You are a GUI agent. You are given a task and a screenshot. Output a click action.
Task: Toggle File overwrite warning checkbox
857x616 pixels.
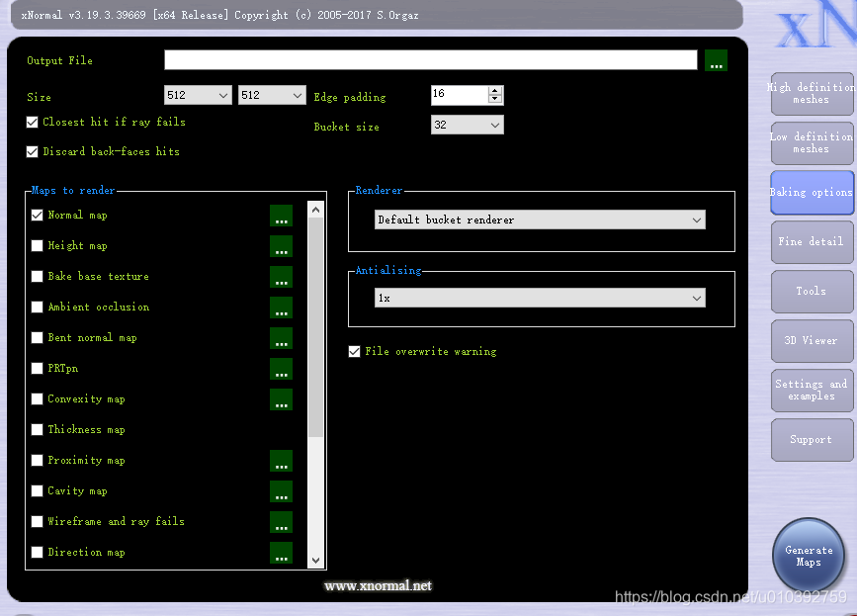(354, 351)
